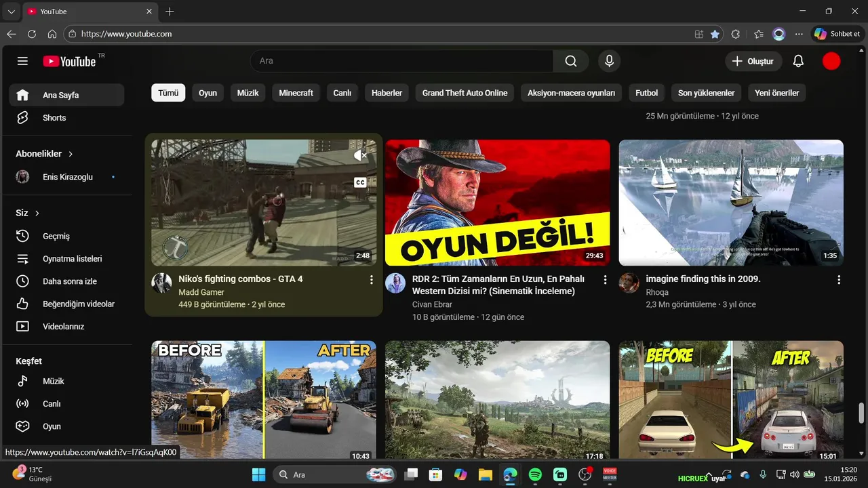The image size is (868, 488).
Task: Go to Ana Sayfa in sidebar
Action: click(x=66, y=95)
